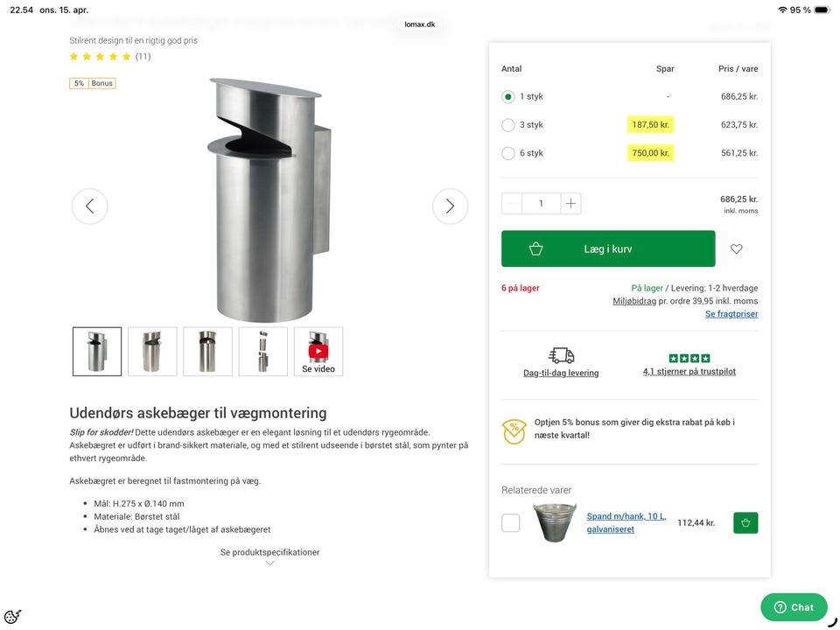Click the delivery truck icon
840x630 pixels.
(x=561, y=355)
